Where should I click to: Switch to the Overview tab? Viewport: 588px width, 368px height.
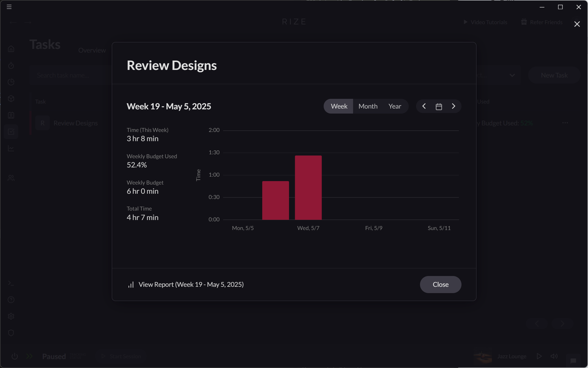92,50
